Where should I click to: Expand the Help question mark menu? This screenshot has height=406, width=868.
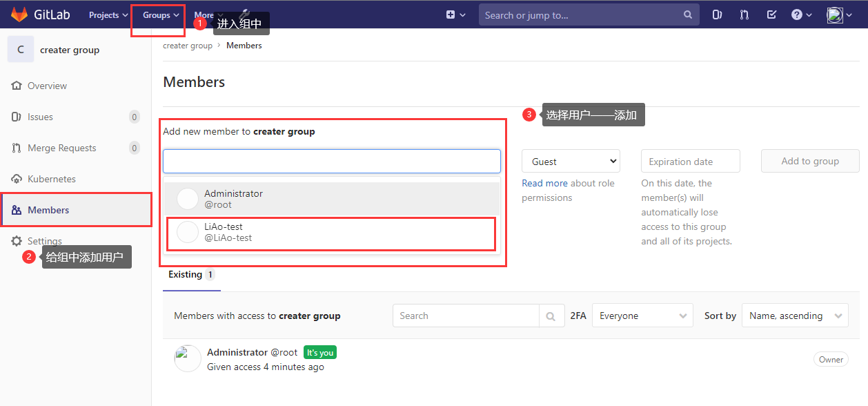click(x=798, y=14)
